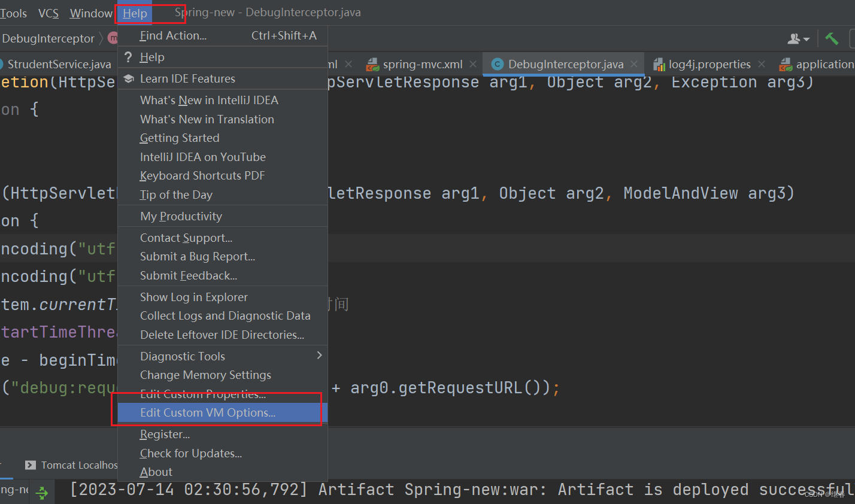Click the Help menu in menu bar
The height and width of the screenshot is (504, 855).
[x=135, y=13]
